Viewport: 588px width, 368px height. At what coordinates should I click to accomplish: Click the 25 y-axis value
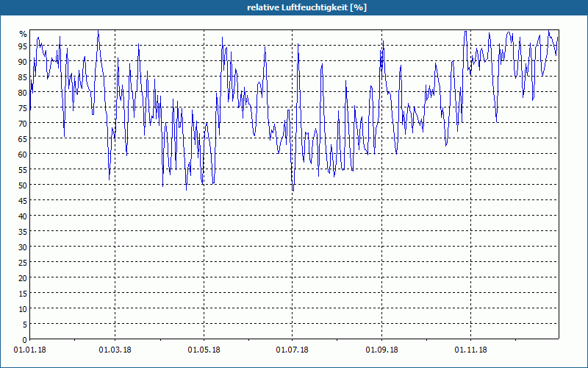(x=23, y=263)
